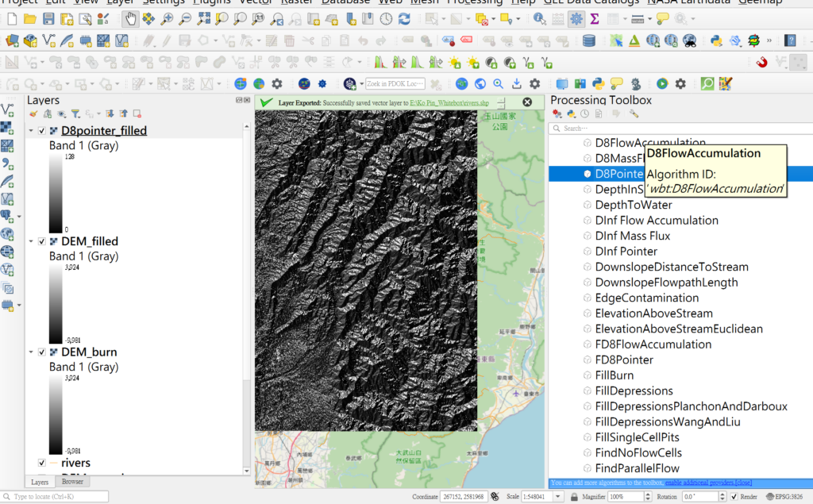The height and width of the screenshot is (504, 813).
Task: Open the Python console from the toolbar
Action: (x=715, y=40)
